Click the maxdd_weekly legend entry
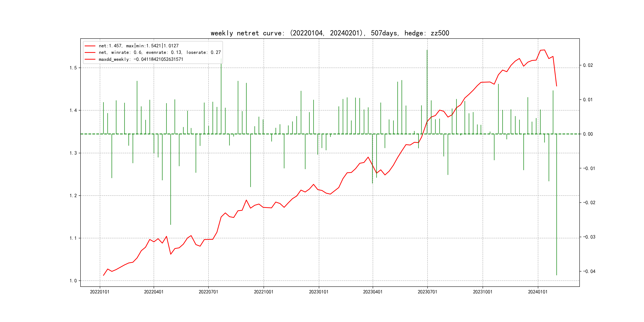This screenshot has height=322, width=644. (141, 59)
